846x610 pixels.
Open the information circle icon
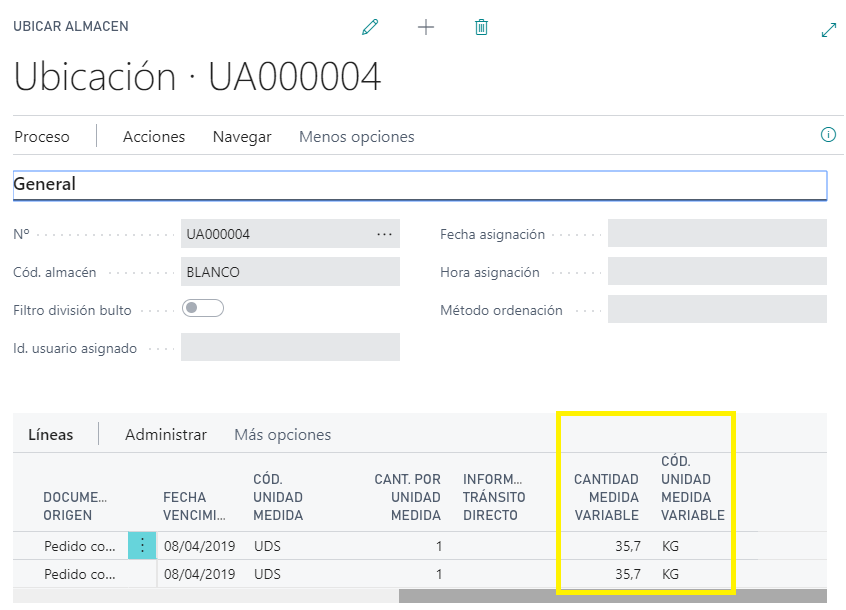(828, 135)
